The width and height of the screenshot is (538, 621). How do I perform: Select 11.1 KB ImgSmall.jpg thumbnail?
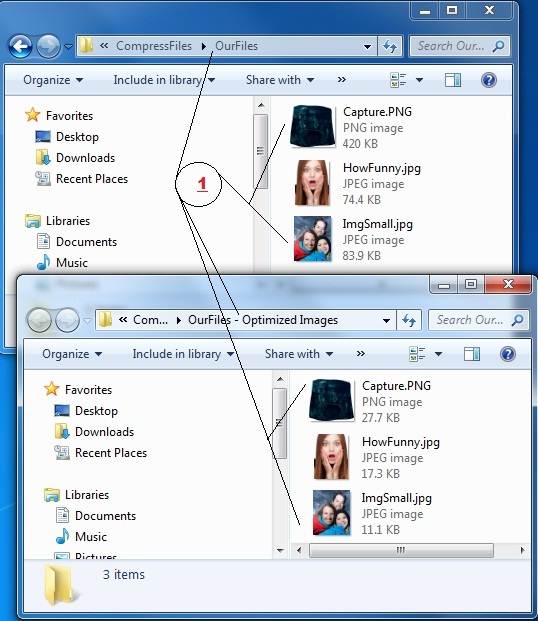pyautogui.click(x=331, y=513)
